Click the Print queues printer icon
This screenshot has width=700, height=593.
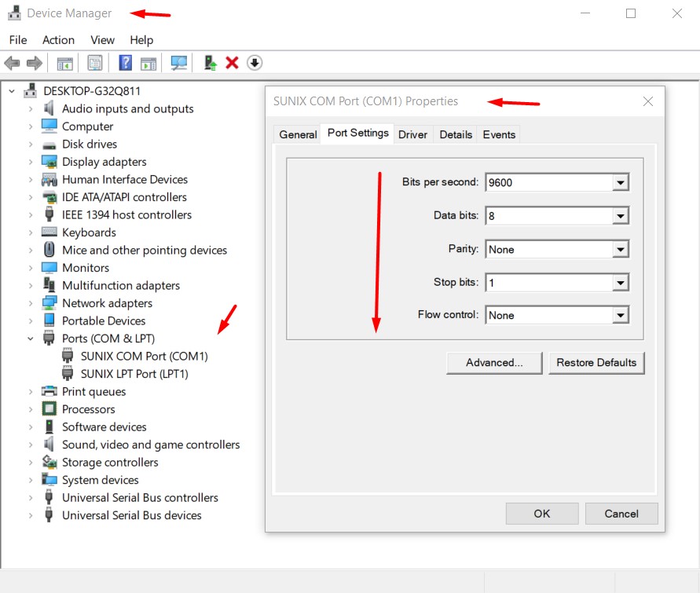point(49,391)
